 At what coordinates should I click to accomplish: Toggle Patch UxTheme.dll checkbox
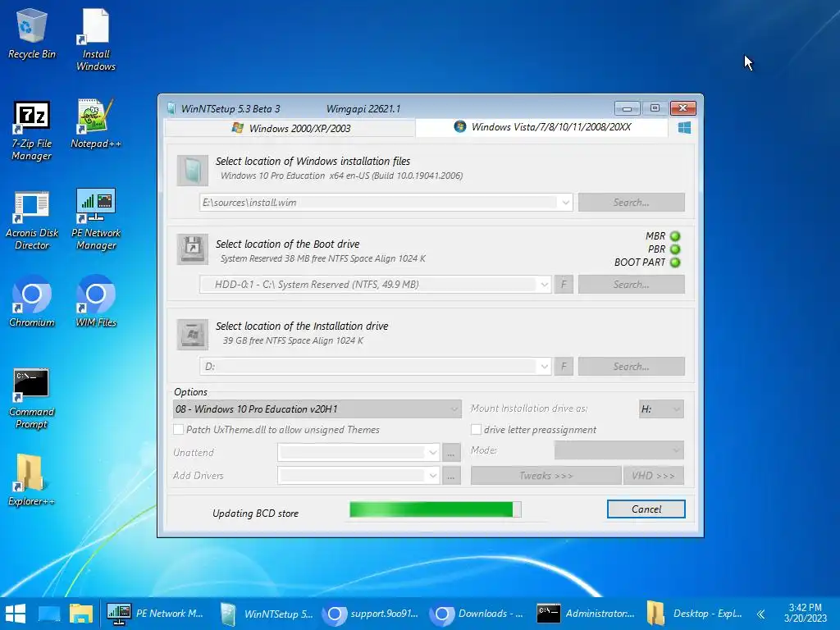(178, 430)
